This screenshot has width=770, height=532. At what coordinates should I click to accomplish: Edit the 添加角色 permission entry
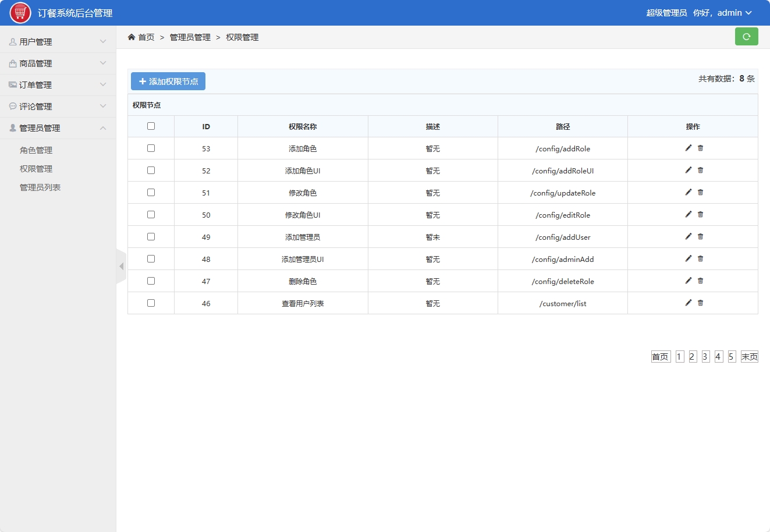pos(689,148)
